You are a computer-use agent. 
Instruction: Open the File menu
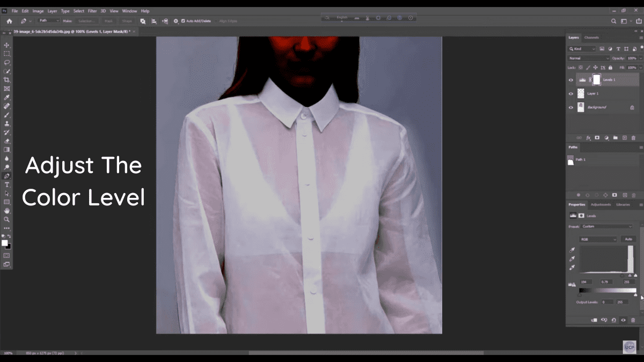tap(14, 11)
